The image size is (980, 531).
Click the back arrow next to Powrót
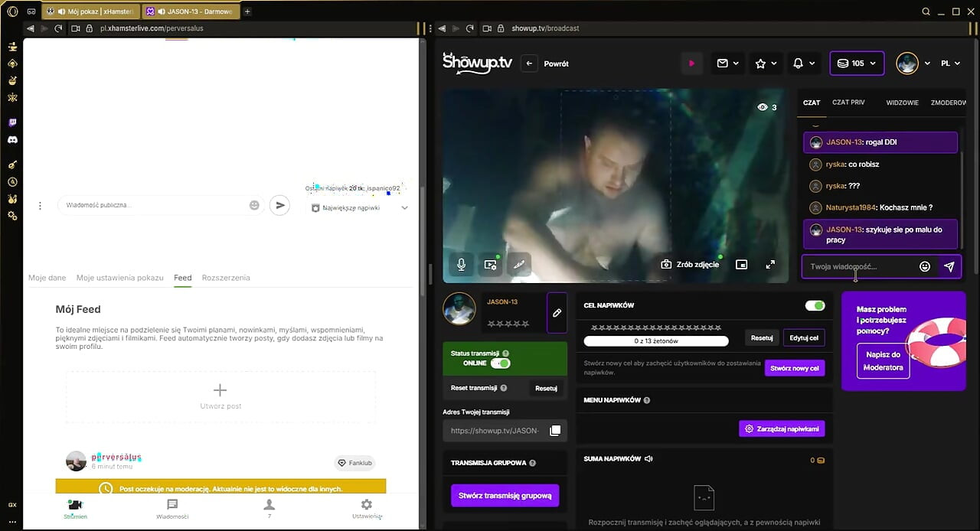529,64
